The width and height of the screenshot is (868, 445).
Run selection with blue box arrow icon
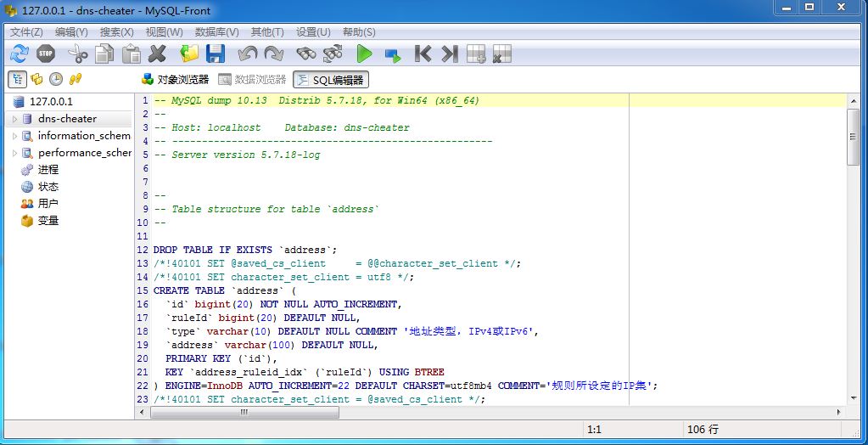pyautogui.click(x=393, y=55)
